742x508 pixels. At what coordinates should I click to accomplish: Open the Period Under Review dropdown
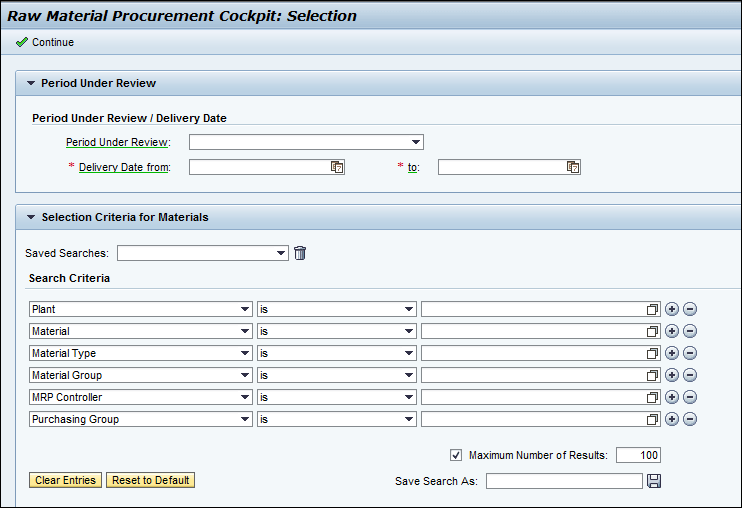click(415, 142)
